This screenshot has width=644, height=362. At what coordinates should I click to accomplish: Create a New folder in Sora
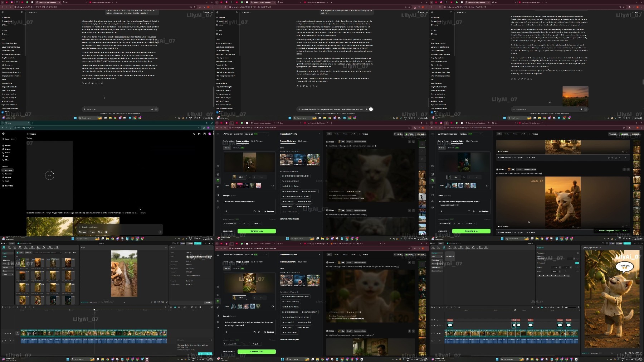[x=8, y=186]
